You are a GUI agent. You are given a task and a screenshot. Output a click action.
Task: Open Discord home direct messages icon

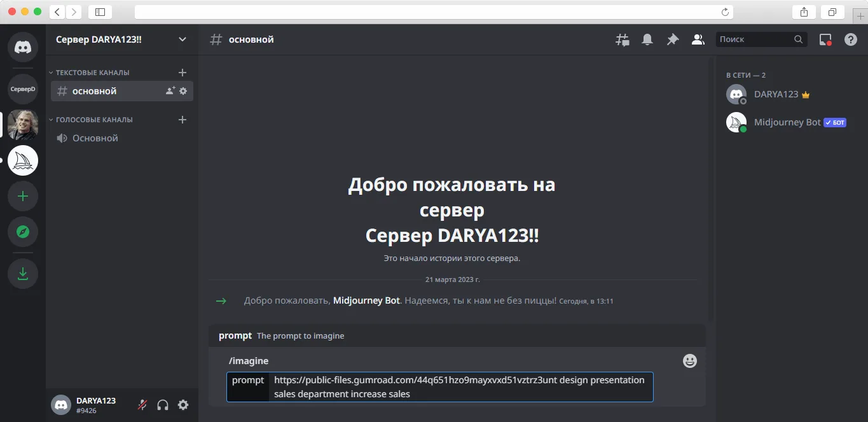pos(23,46)
